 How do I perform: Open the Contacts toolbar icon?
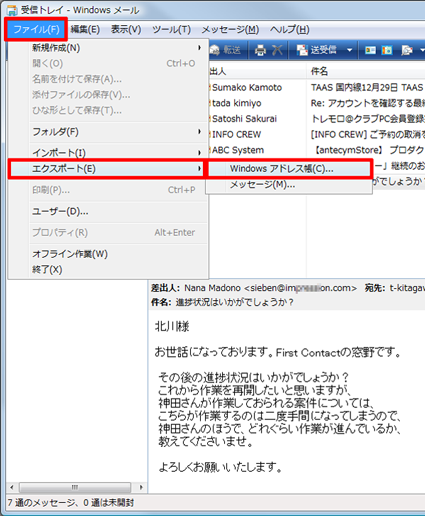pyautogui.click(x=370, y=50)
